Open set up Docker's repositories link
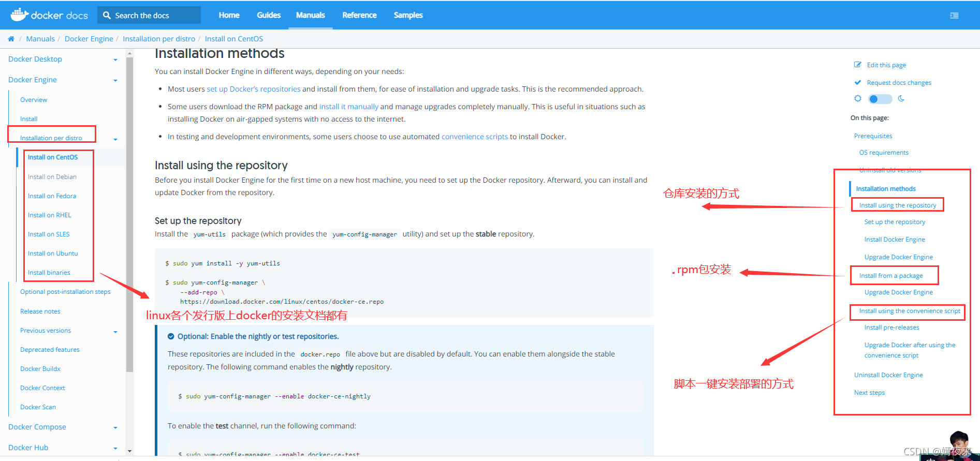Viewport: 980px width, 461px height. 254,89
